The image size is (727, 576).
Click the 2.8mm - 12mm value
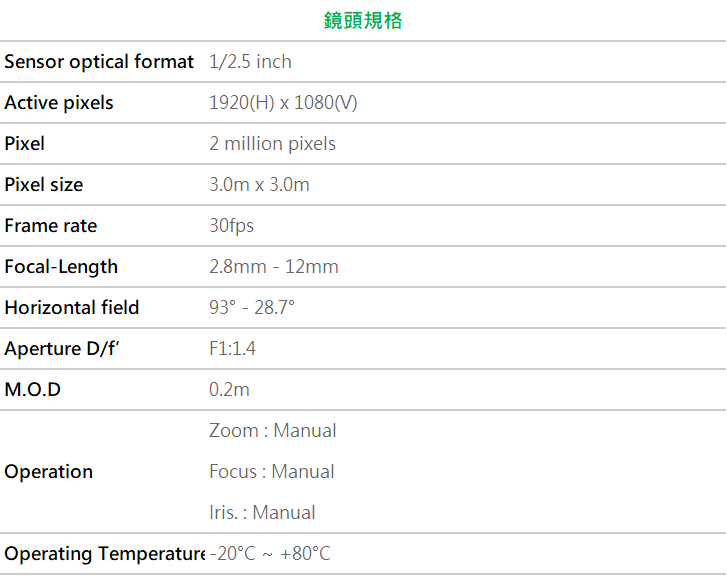[273, 267]
